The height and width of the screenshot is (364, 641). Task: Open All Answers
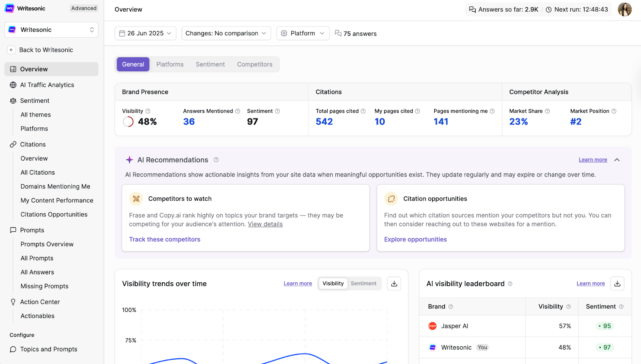point(37,272)
